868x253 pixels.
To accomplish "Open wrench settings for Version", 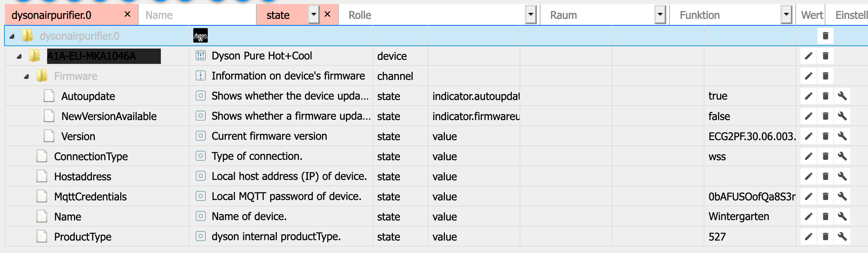I will click(x=842, y=136).
